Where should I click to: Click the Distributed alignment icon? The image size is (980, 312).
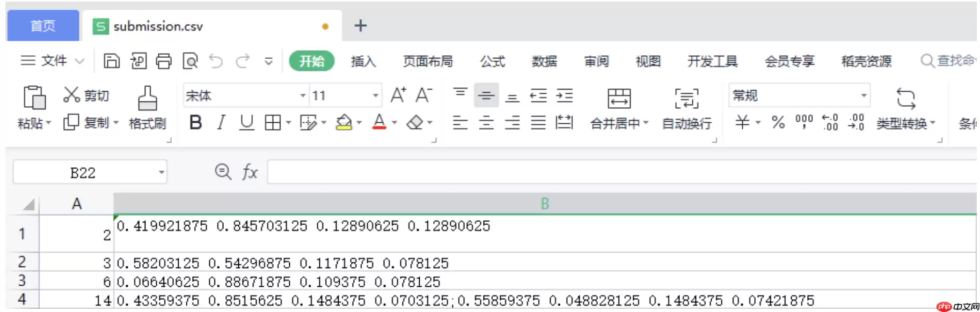click(x=565, y=122)
